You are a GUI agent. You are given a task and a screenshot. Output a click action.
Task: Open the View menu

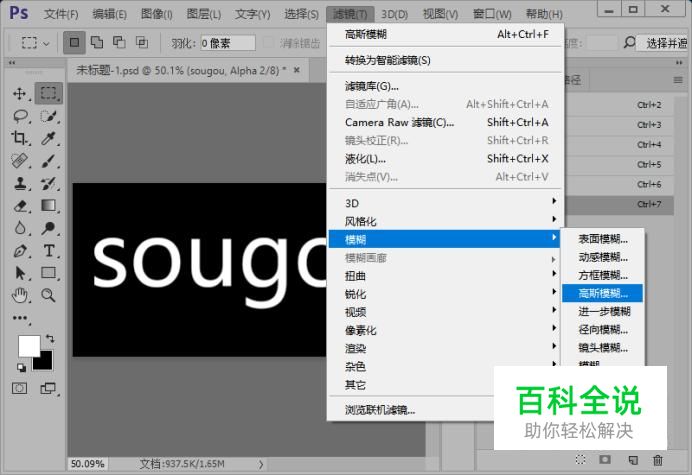(x=440, y=14)
